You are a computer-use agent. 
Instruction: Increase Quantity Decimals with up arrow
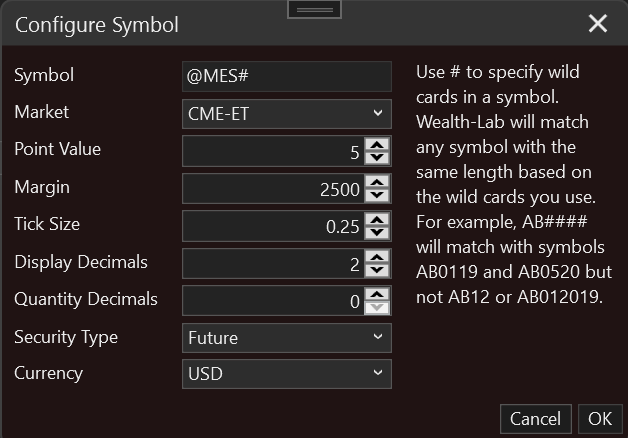click(x=377, y=294)
